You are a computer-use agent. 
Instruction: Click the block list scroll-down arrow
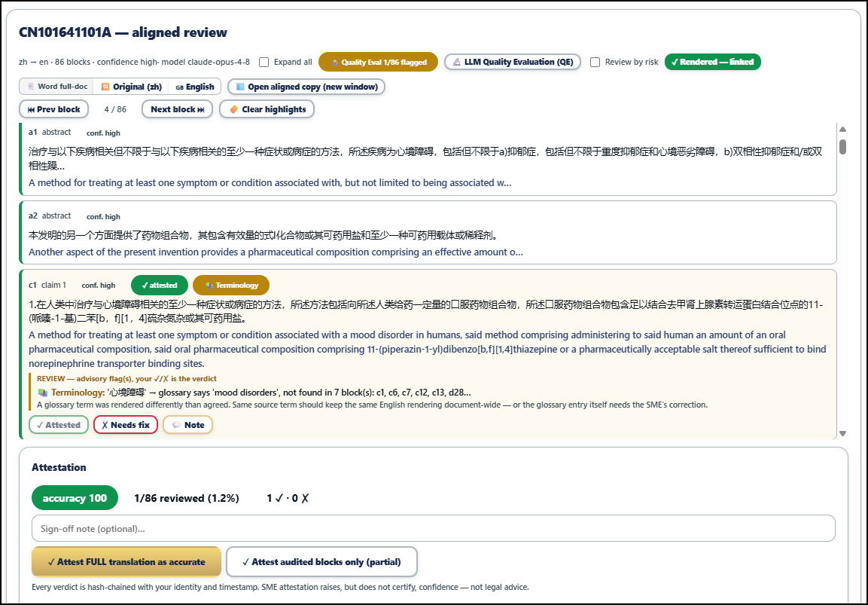(x=842, y=434)
